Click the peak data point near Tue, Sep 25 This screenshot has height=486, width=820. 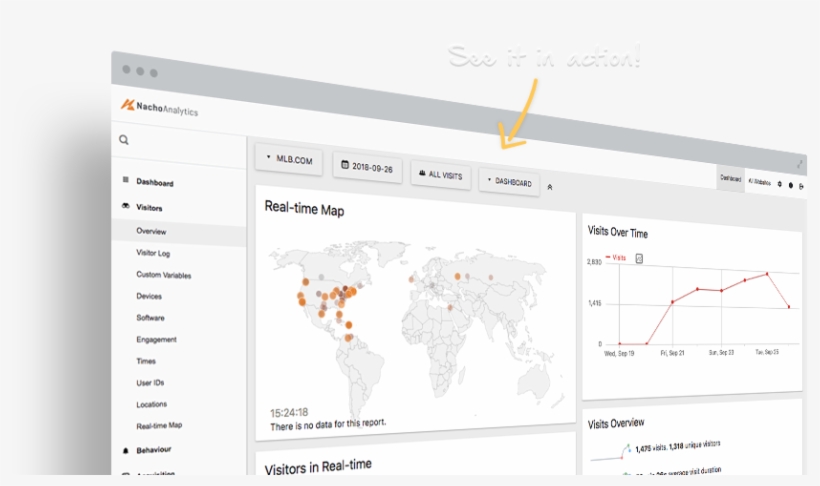[767, 274]
